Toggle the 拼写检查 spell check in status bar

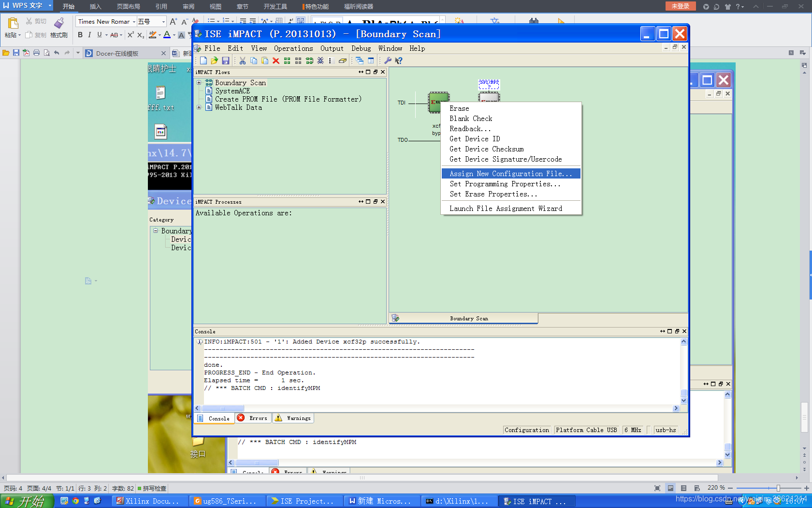pyautogui.click(x=152, y=488)
